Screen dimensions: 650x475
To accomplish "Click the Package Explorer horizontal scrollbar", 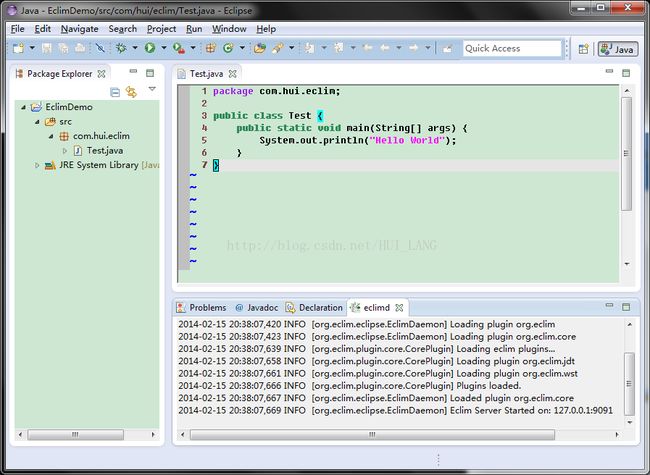I will (75, 434).
